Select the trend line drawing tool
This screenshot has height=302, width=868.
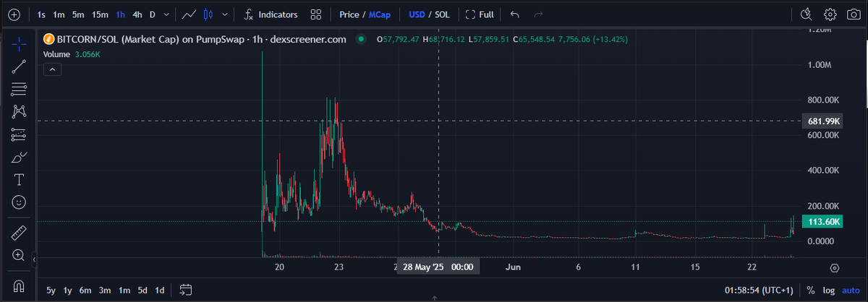(x=19, y=66)
